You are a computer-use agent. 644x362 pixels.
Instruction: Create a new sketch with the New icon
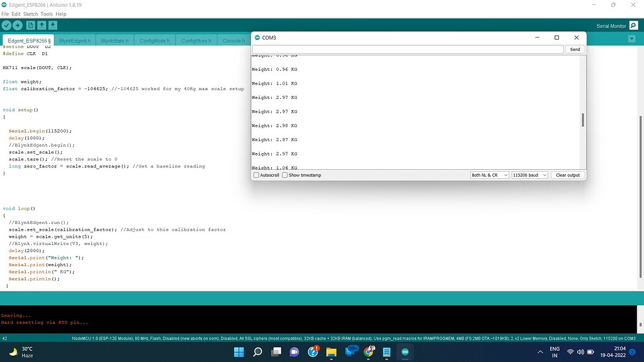tap(30, 26)
